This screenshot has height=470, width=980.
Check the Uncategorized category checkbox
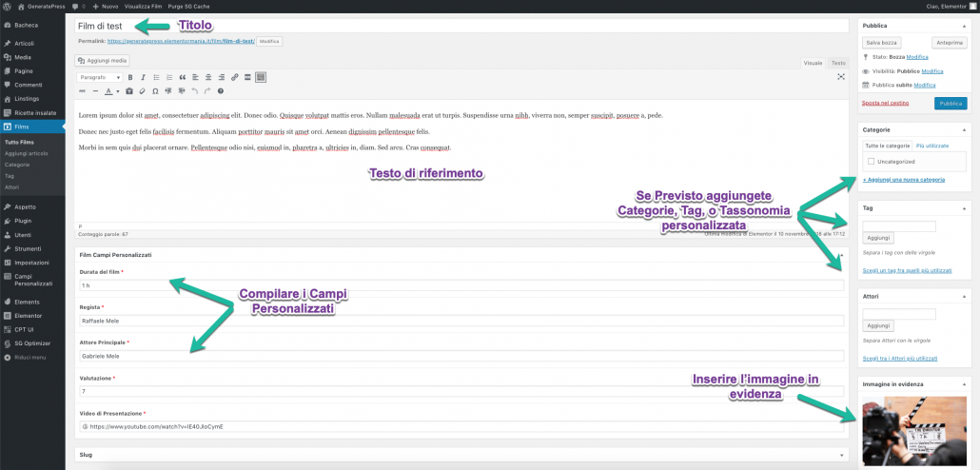(871, 162)
